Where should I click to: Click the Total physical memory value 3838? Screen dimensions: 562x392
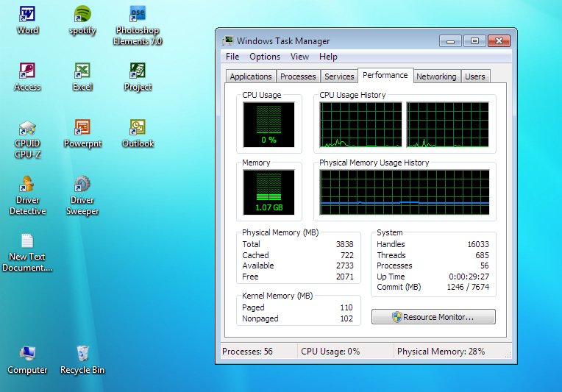coord(344,244)
